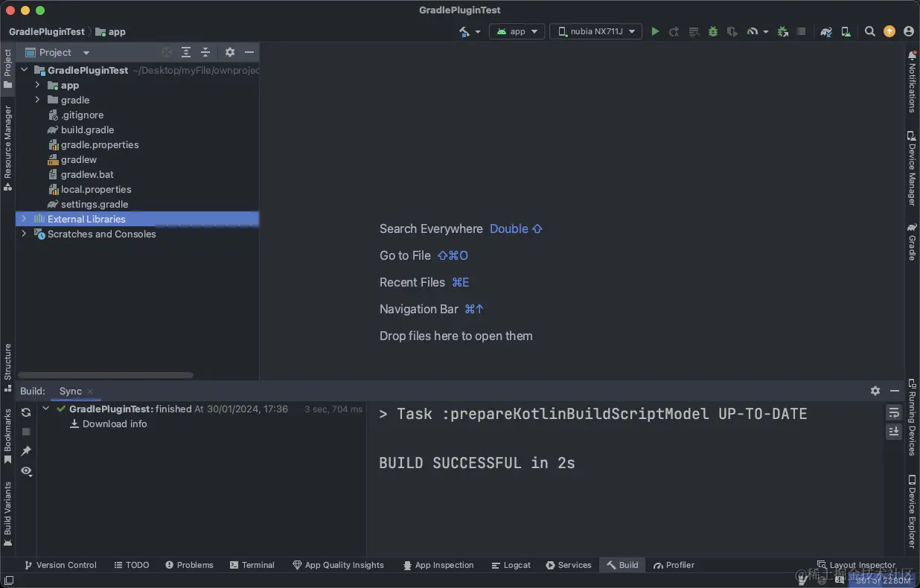The height and width of the screenshot is (588, 920).
Task: Open the nubia NX711J device dropdown
Action: (x=595, y=31)
